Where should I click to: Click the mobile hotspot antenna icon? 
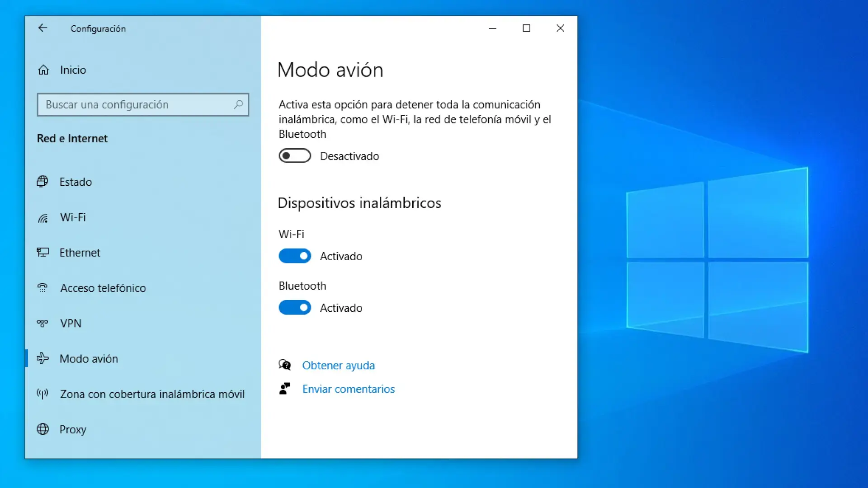tap(42, 394)
